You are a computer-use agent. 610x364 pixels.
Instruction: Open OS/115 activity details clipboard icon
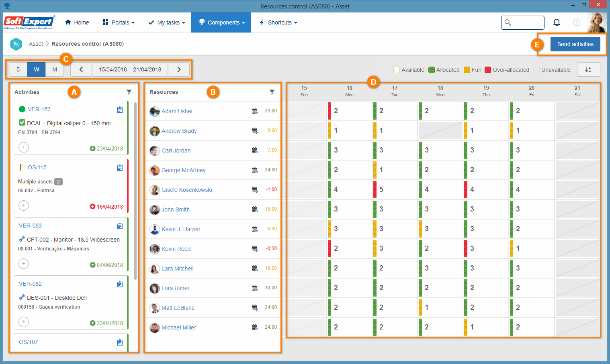point(120,168)
